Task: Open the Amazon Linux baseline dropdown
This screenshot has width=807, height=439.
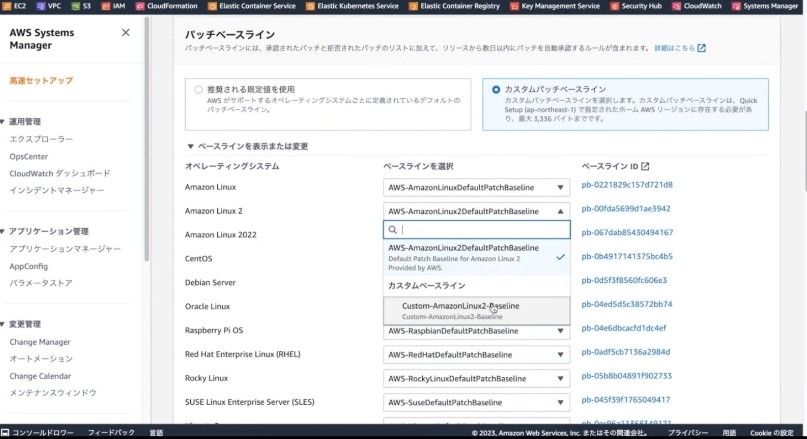Action: point(477,187)
